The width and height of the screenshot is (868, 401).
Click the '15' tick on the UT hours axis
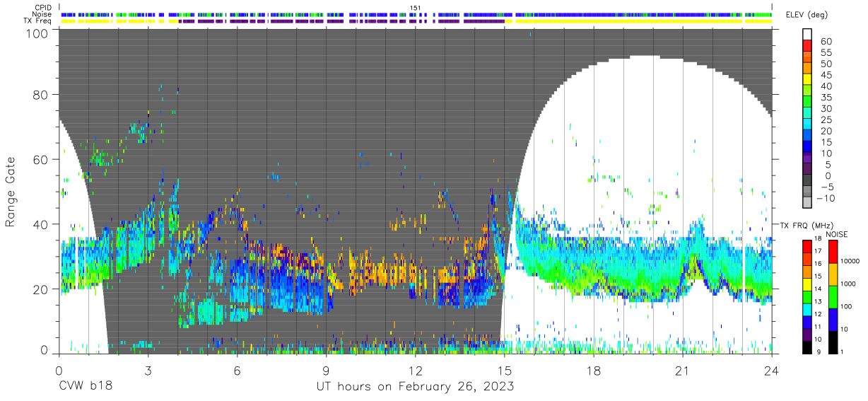[x=504, y=370]
